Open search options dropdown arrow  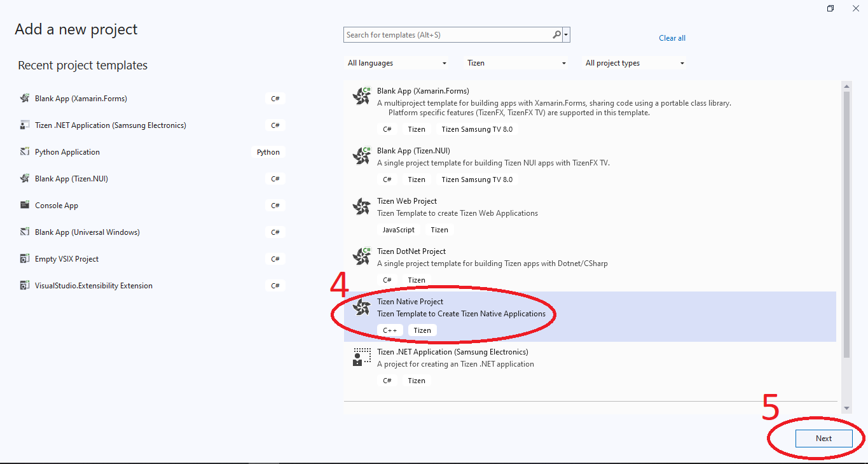coord(566,35)
